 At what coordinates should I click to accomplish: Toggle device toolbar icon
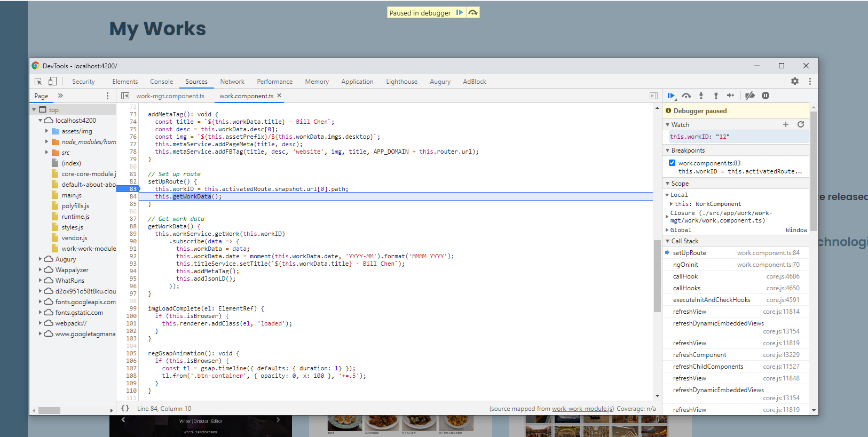point(52,81)
